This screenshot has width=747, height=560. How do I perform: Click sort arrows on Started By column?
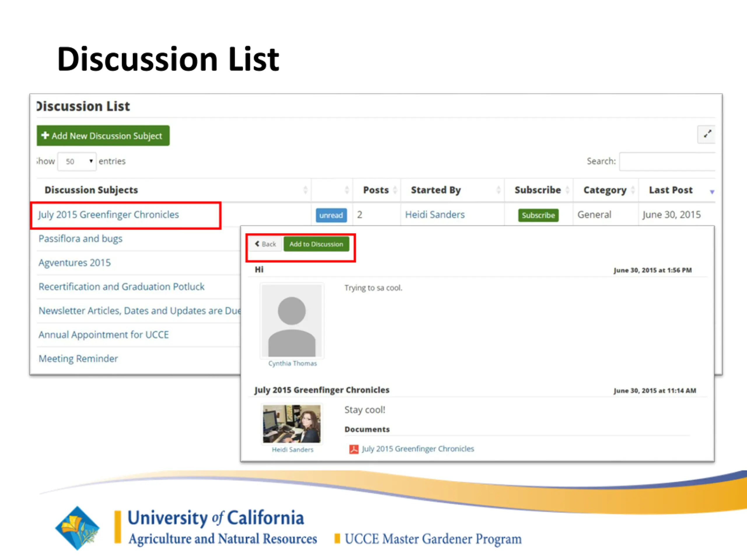pyautogui.click(x=498, y=190)
